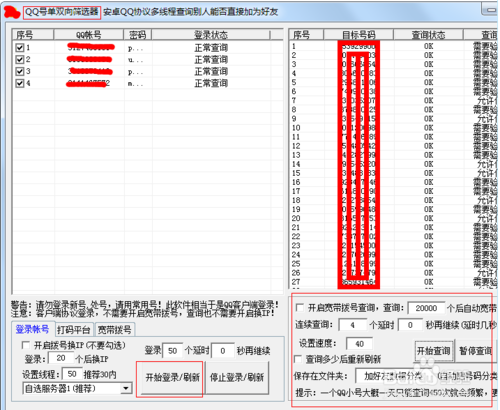Viewport: 500px width, 410px height.
Task: Uncheck the checkbox for account row 1
Action: point(20,48)
